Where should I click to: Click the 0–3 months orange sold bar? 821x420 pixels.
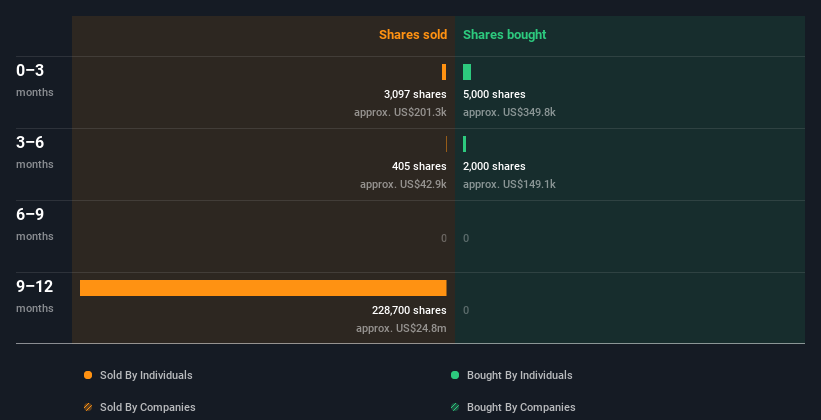coord(444,72)
